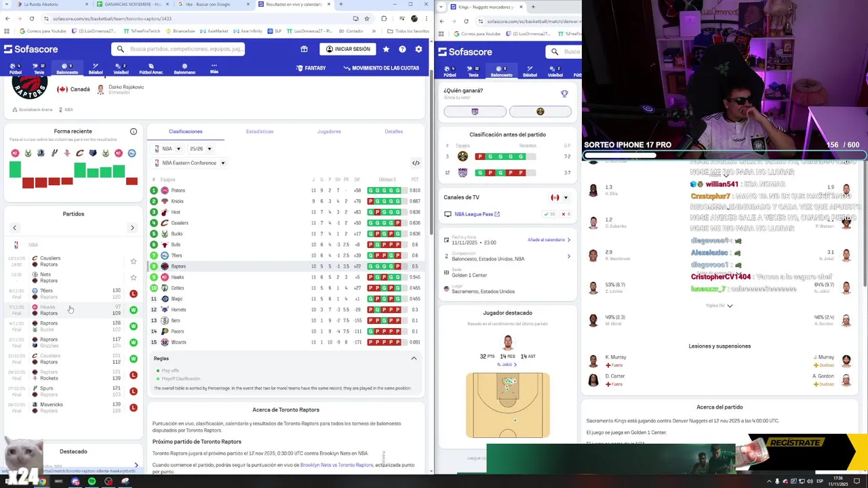Open NBA League Pass link
Viewport: 868px width, 488px height.
point(477,214)
